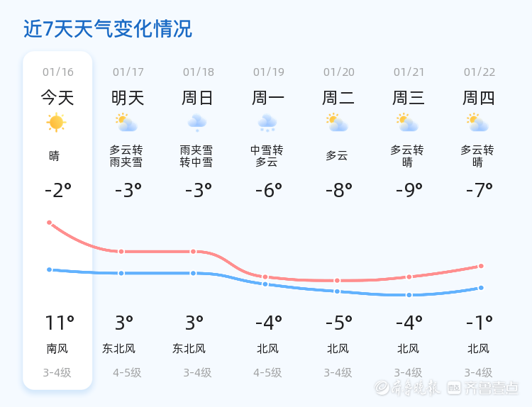Click the red curve point above 周四
This screenshot has height=407, width=532.
pyautogui.click(x=481, y=266)
